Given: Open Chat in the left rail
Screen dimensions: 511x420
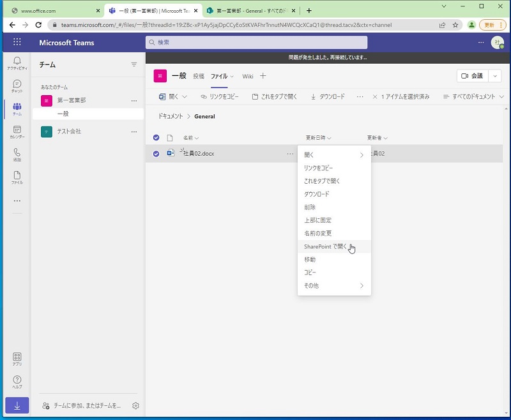Looking at the screenshot, I should click(17, 86).
